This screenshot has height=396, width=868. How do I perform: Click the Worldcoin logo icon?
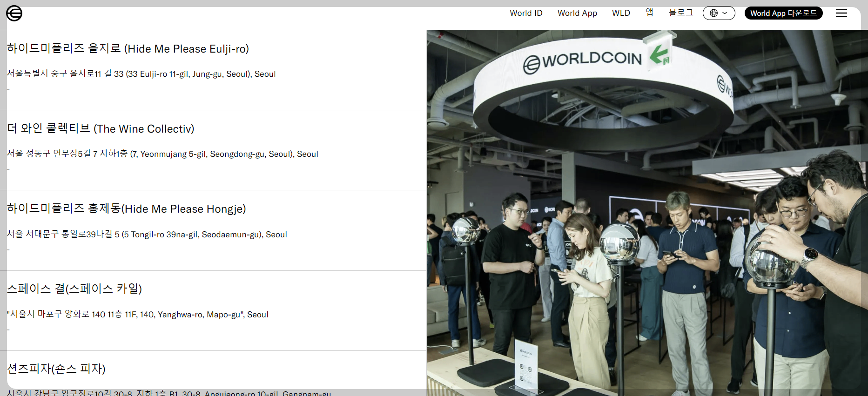pyautogui.click(x=14, y=13)
